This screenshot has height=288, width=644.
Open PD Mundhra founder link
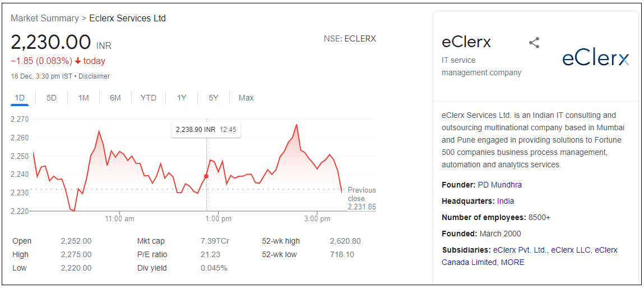(x=500, y=185)
